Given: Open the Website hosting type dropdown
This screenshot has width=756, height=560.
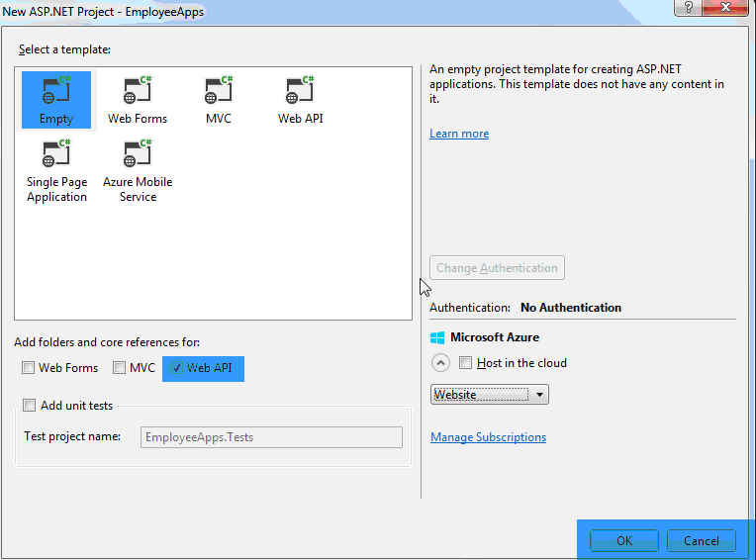Looking at the screenshot, I should tap(490, 395).
